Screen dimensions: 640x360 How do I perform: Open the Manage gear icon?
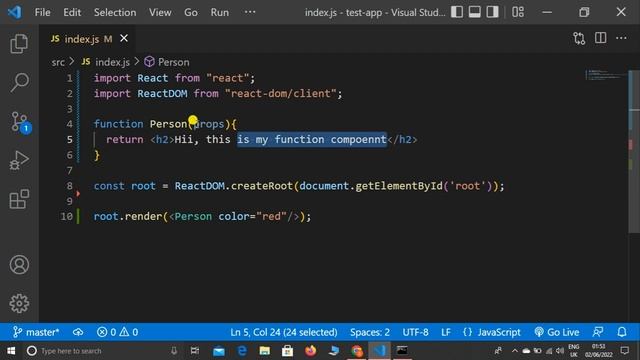(19, 303)
